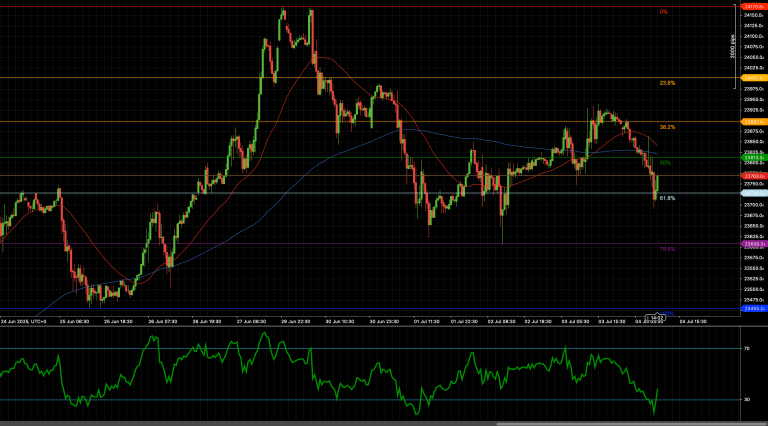Click the 50% Fibonacci level label
768x426 pixels.
665,163
